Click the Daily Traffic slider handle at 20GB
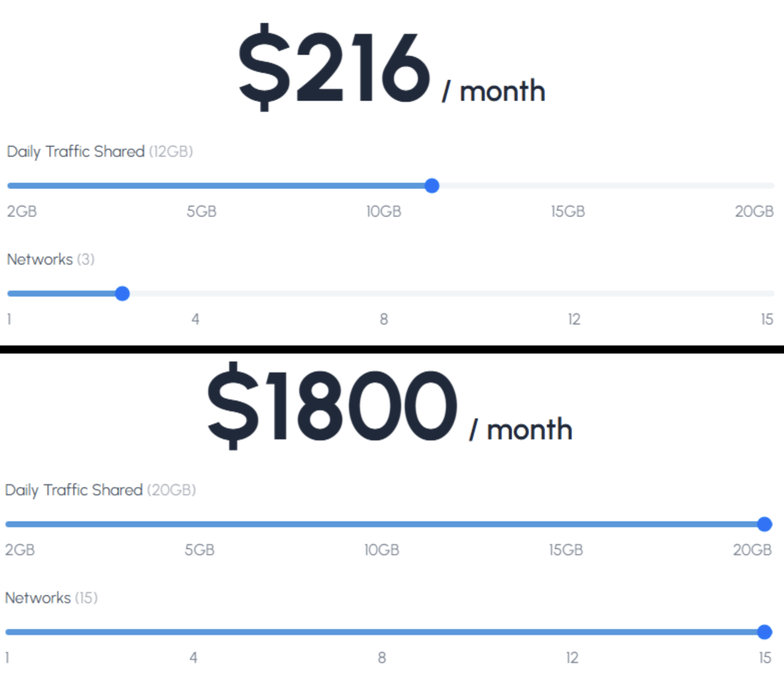784x690 pixels. 765,524
